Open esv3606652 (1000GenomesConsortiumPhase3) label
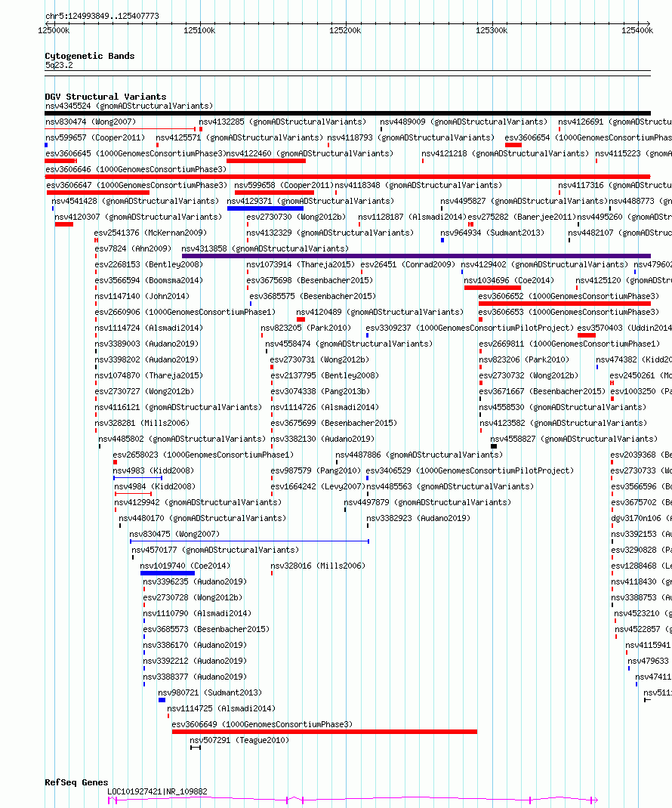672x808 pixels. (569, 296)
